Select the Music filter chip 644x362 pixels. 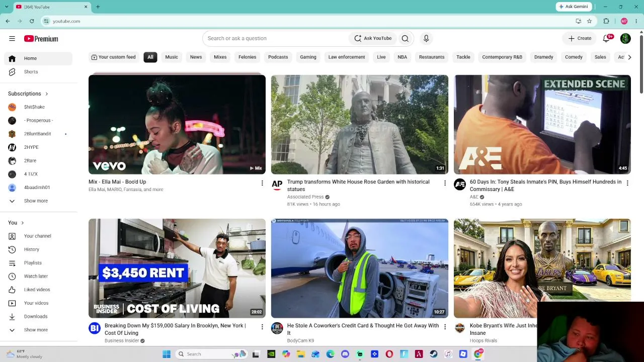tap(172, 57)
